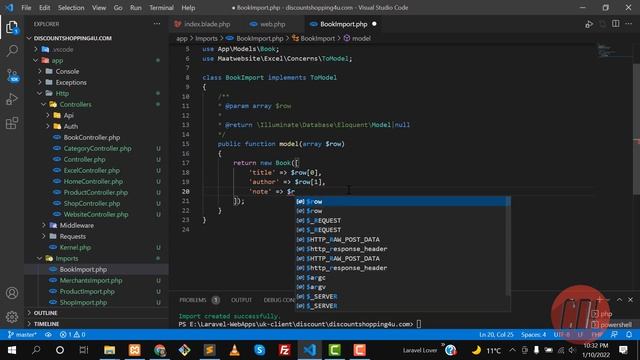Screen dimensions: 640x360
Task: Click the Imports breadcrumb segment
Action: coord(206,38)
